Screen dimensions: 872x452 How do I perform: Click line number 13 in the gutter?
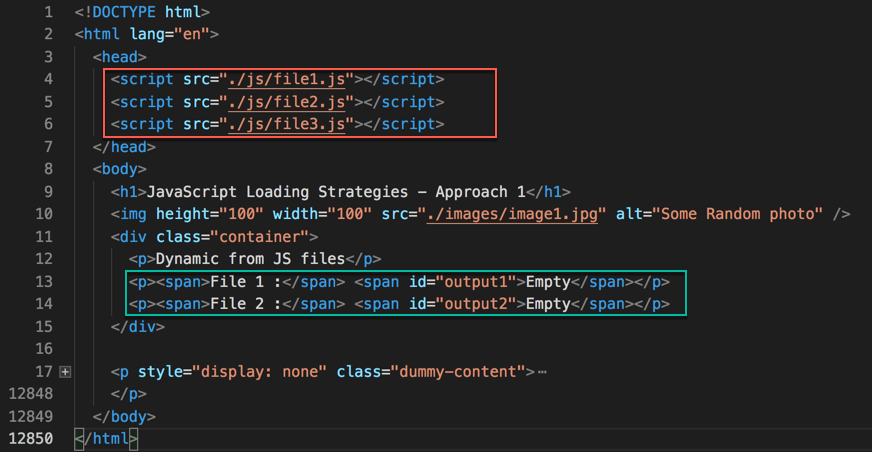tap(44, 282)
